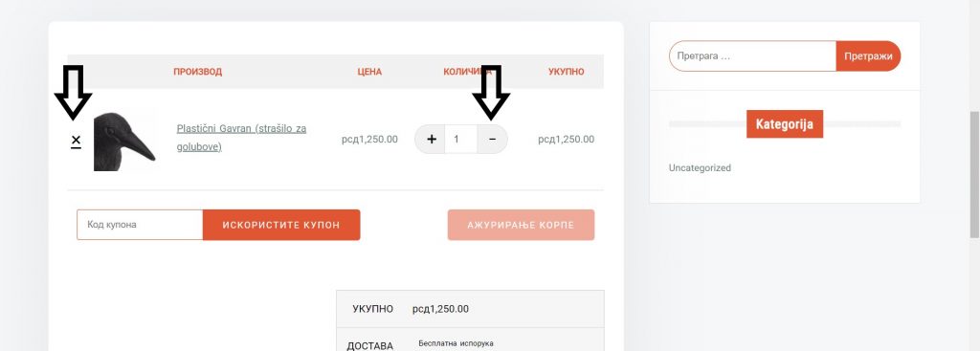
Task: Click the Kategorija widget heading
Action: [785, 124]
